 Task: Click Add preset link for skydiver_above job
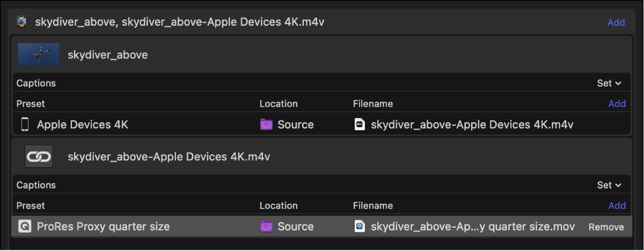[617, 104]
